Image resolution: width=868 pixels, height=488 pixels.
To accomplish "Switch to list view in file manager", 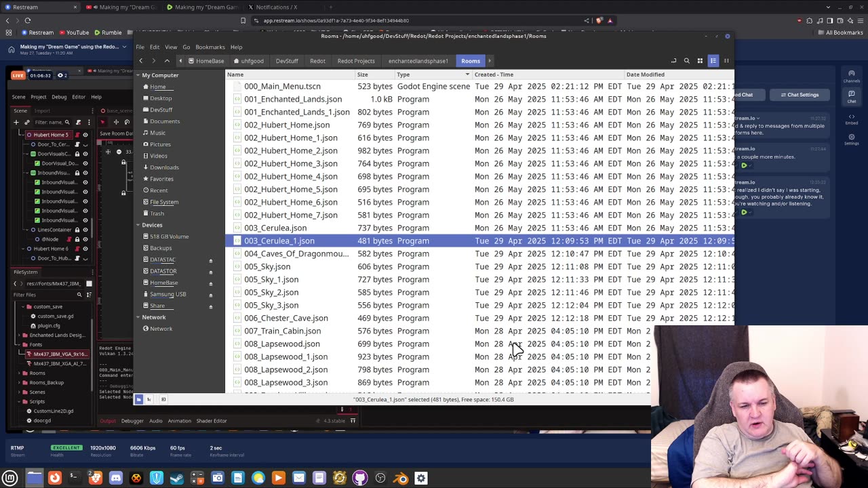I will coord(713,61).
